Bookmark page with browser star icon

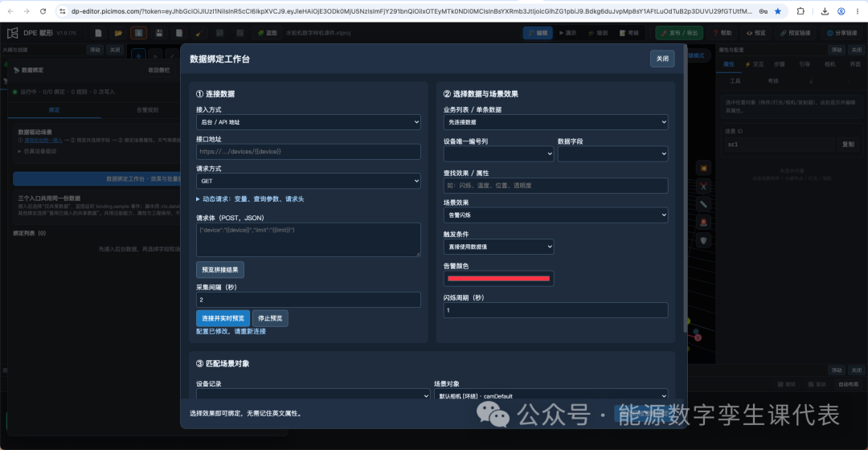click(x=778, y=11)
